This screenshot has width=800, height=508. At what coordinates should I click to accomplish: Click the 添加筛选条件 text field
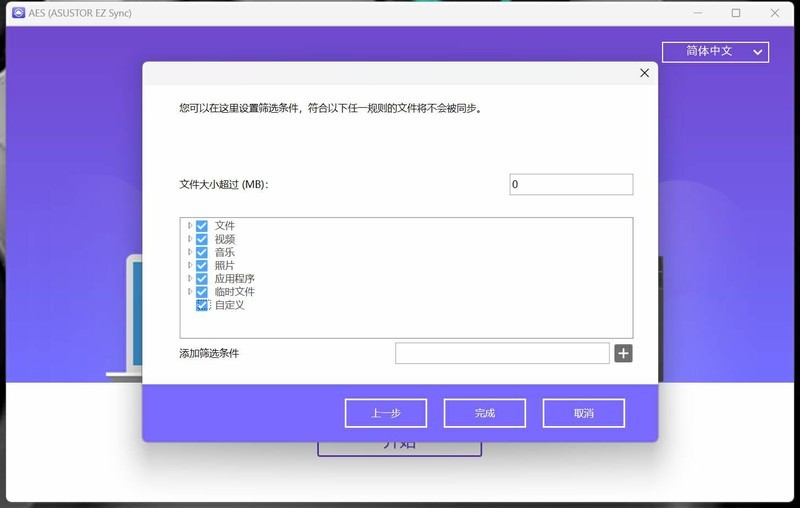502,353
